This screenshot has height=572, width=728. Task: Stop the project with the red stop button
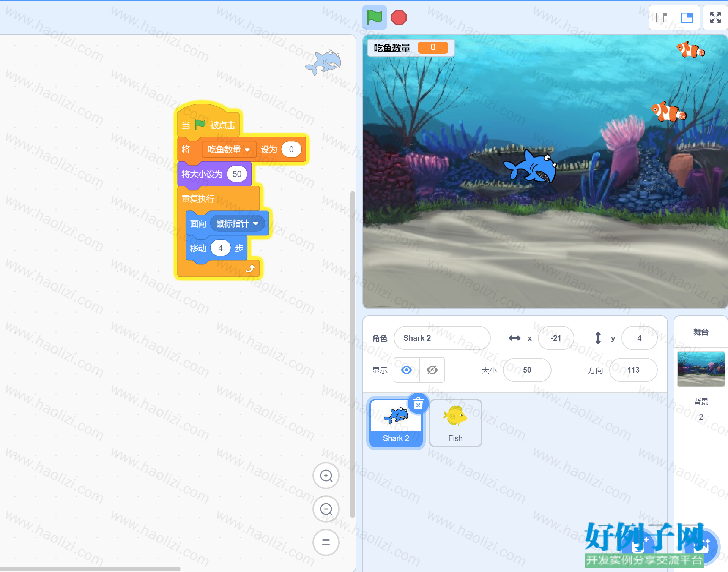(x=399, y=17)
